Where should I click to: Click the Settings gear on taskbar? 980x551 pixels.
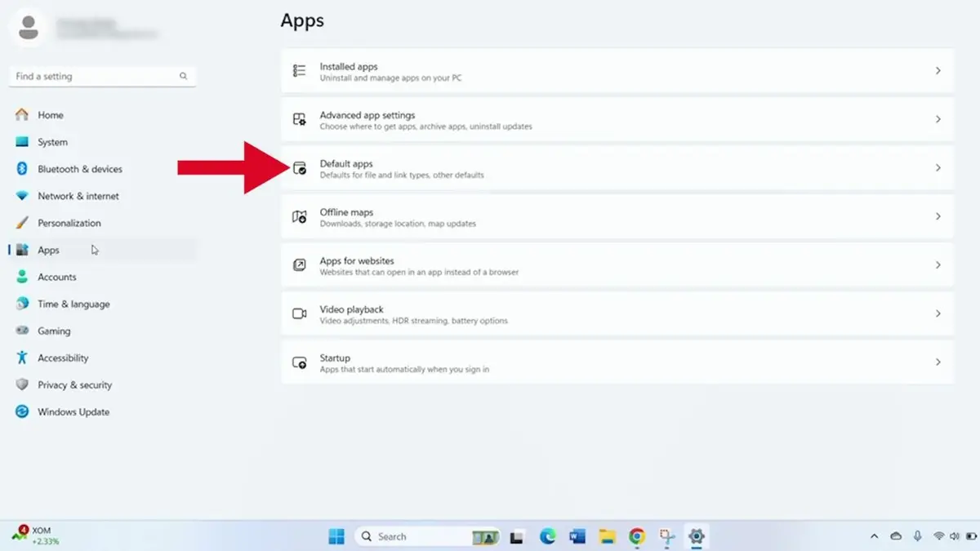[x=697, y=536]
